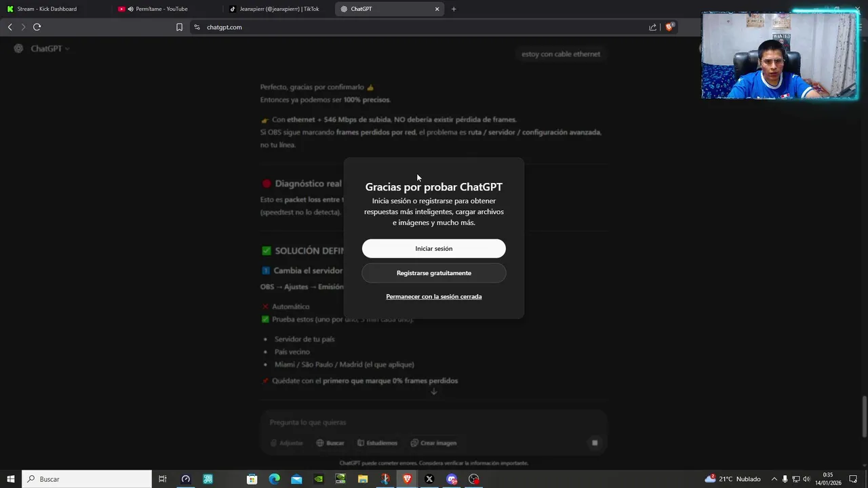Close the ChatGPT tab
This screenshot has width=868, height=488.
[x=437, y=9]
